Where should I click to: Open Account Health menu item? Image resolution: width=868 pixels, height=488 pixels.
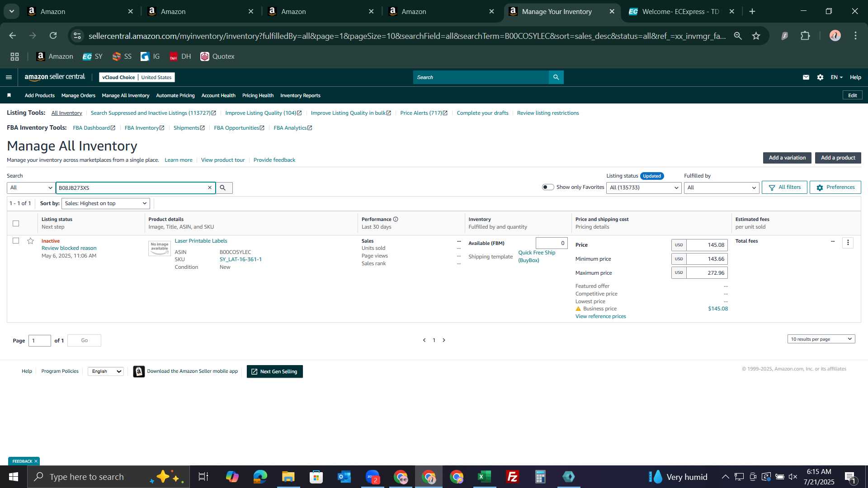218,95
